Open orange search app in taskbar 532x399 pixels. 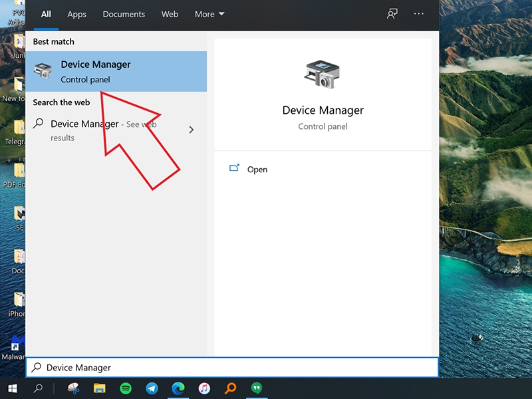click(x=230, y=388)
